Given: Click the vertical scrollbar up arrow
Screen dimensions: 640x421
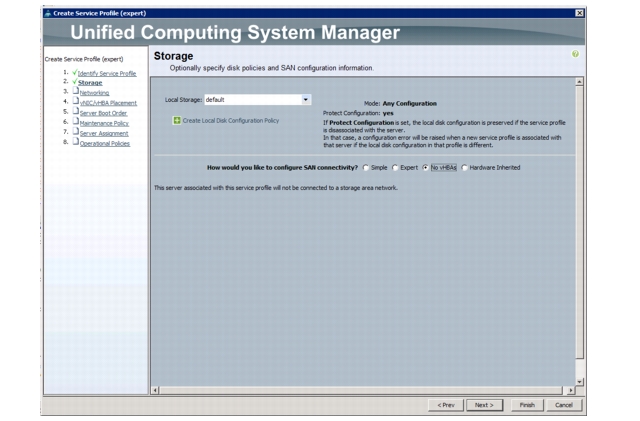Looking at the screenshot, I should pyautogui.click(x=579, y=82).
